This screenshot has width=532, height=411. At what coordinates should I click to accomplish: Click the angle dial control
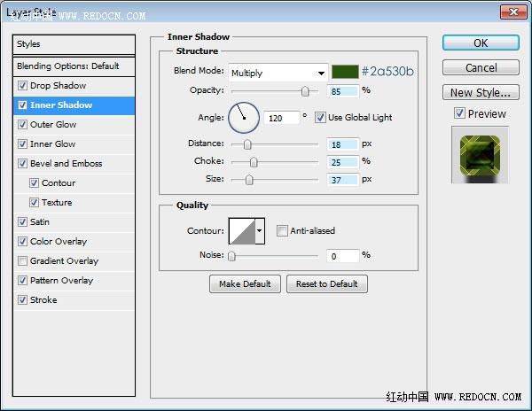click(244, 118)
